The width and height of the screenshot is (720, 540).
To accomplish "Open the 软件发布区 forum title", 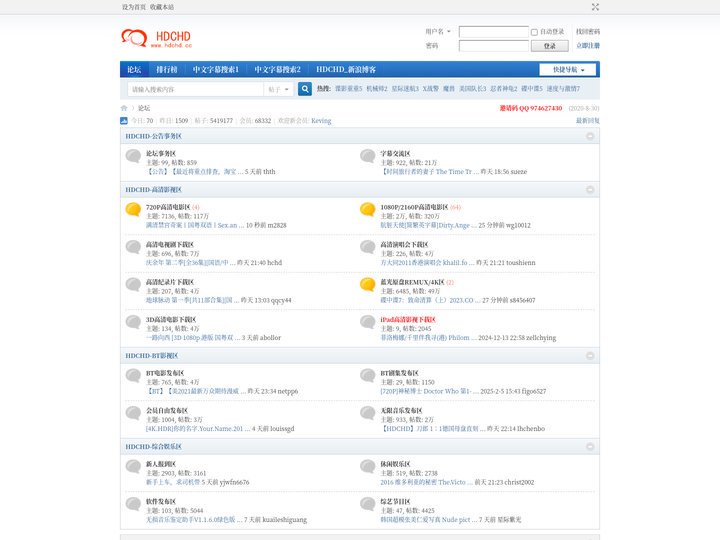I will point(161,501).
